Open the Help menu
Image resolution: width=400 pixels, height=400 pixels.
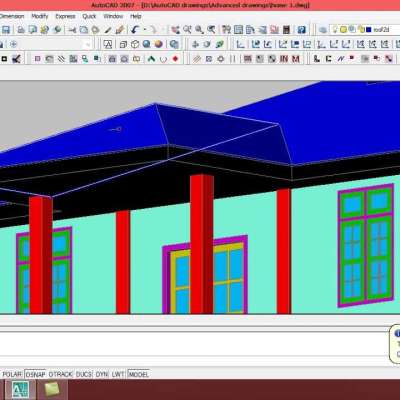click(135, 16)
